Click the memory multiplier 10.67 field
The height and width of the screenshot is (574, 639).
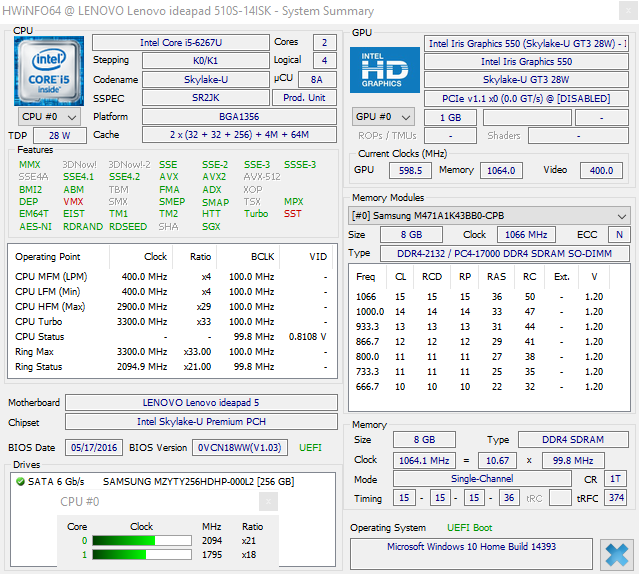[x=498, y=460]
